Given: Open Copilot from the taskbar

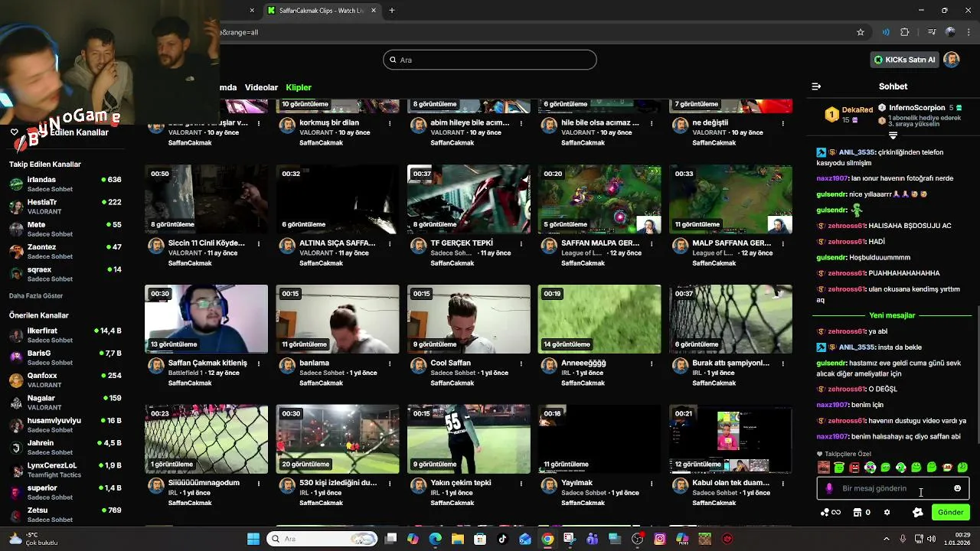Looking at the screenshot, I should coord(413,539).
